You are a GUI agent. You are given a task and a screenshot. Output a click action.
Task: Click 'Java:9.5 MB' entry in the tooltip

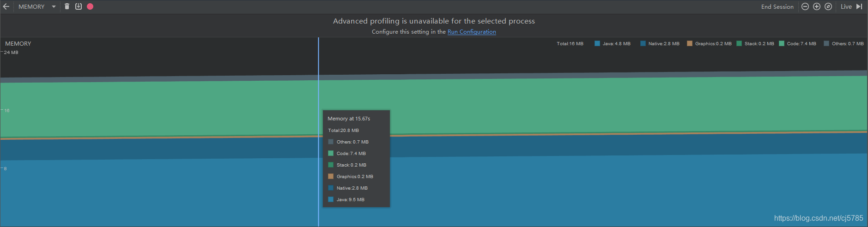[x=351, y=200]
